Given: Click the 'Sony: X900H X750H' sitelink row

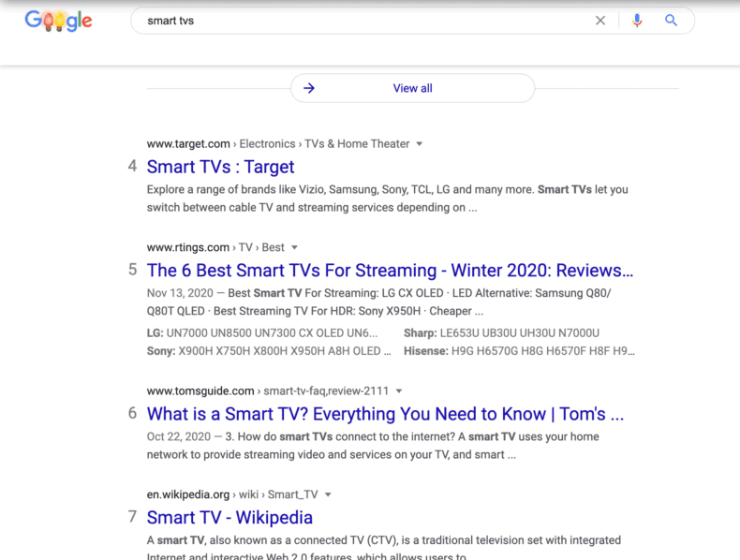Looking at the screenshot, I should point(269,351).
